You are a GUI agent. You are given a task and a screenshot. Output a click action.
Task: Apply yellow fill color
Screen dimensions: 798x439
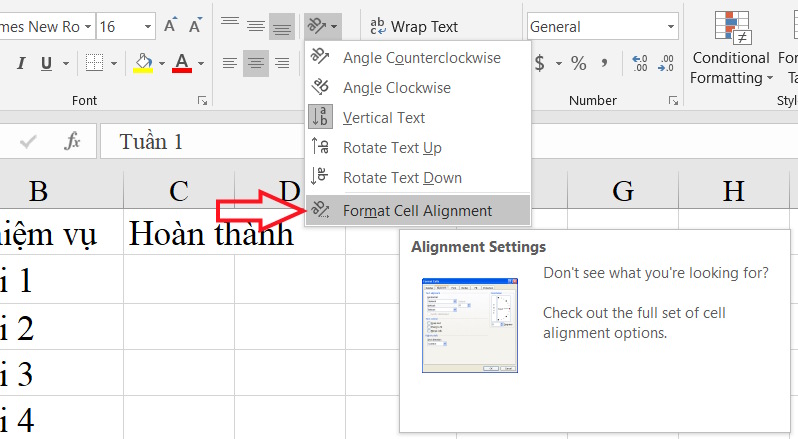(143, 63)
